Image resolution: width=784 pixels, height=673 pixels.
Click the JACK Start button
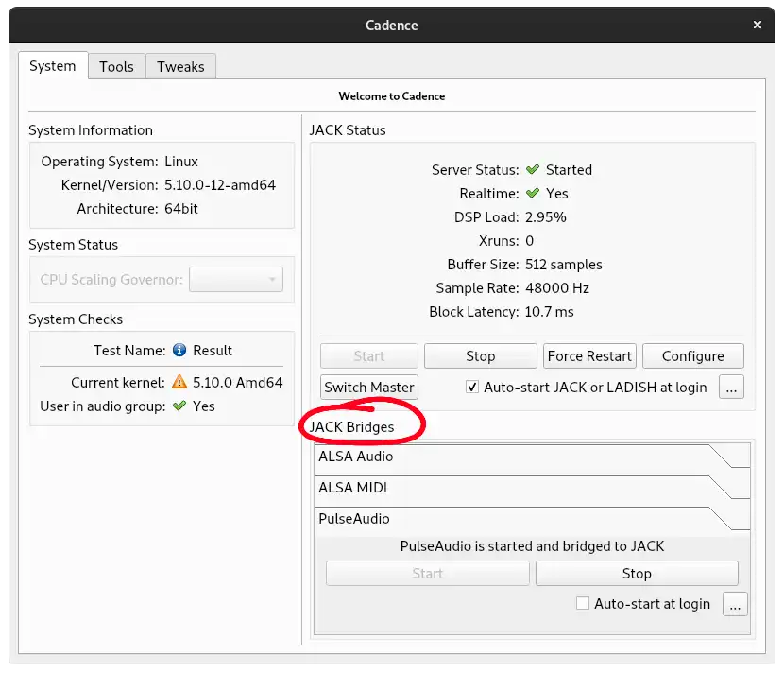coord(369,355)
